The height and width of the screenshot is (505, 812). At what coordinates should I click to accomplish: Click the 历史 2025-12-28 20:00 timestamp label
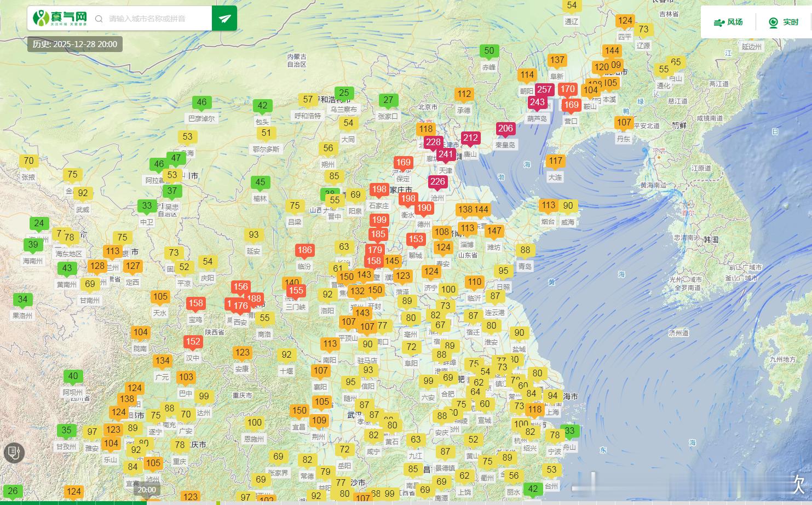point(75,44)
